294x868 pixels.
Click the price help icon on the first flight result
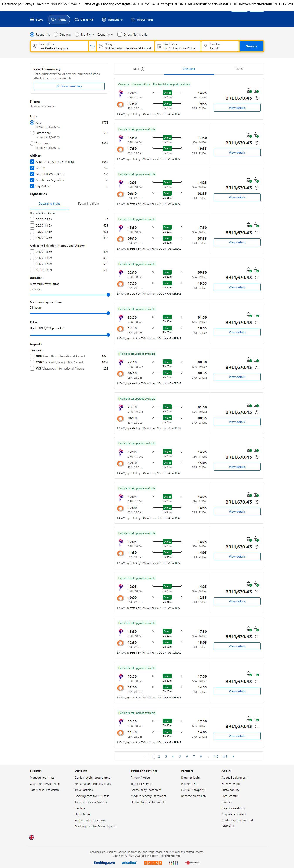pyautogui.click(x=257, y=98)
